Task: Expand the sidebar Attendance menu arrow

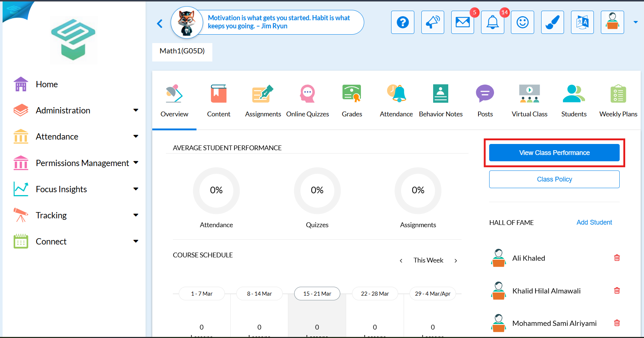Action: coord(136,137)
